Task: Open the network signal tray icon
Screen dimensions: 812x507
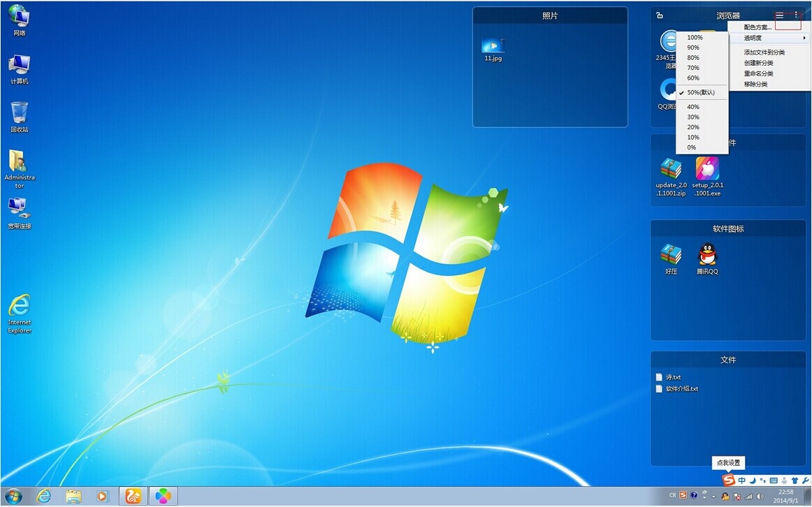Action: tap(748, 496)
